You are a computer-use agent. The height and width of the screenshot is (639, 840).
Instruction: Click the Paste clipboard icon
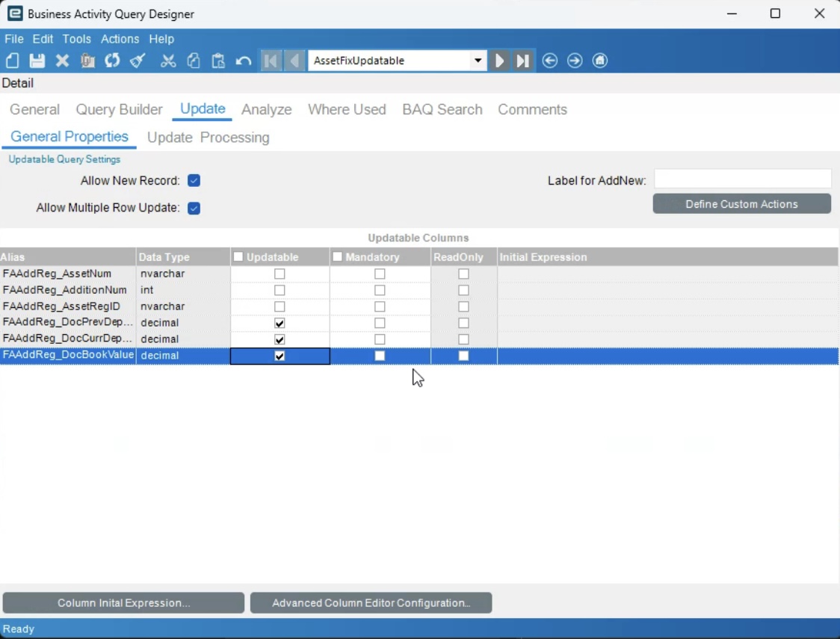218,61
